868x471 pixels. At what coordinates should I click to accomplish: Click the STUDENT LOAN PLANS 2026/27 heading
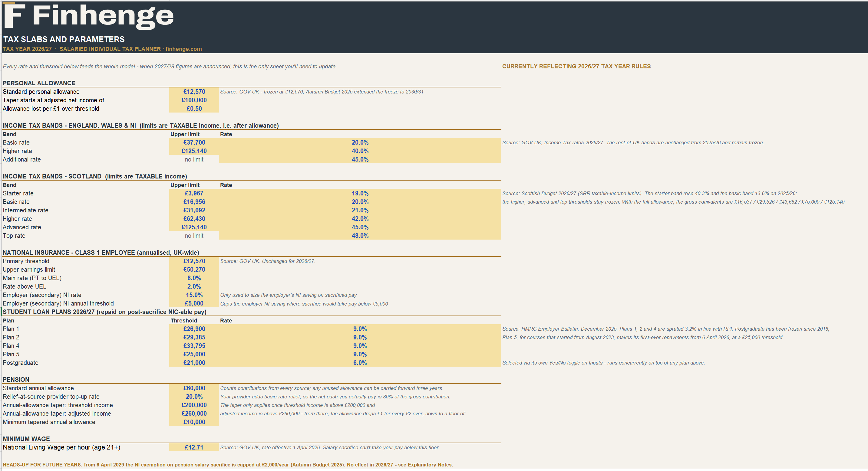pos(104,312)
